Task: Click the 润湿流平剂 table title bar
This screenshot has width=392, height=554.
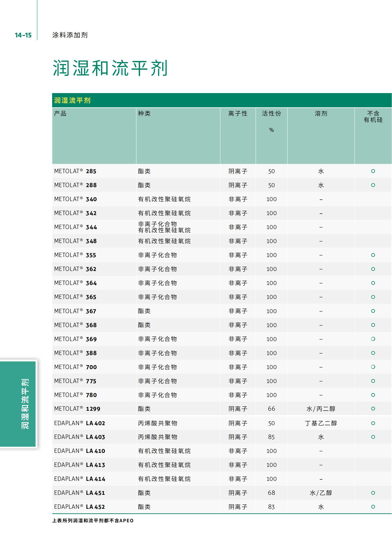Action: [x=73, y=100]
